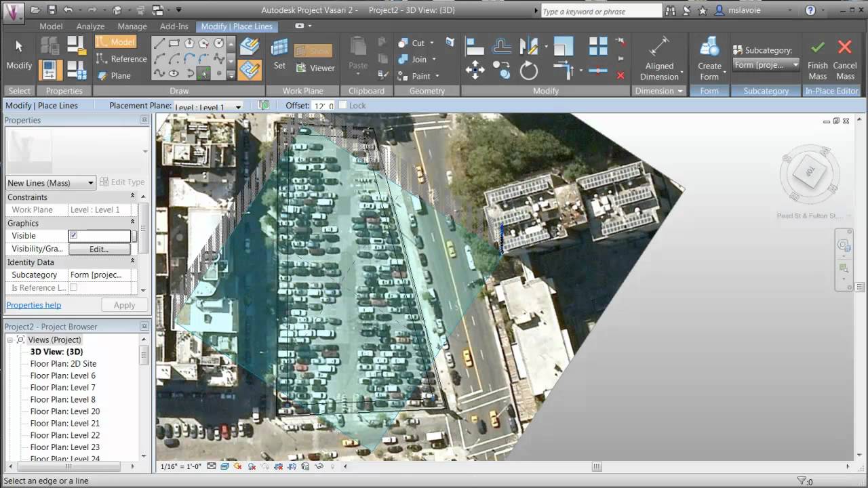This screenshot has width=868, height=488.
Task: Open the work plane Viewer
Action: pos(316,68)
